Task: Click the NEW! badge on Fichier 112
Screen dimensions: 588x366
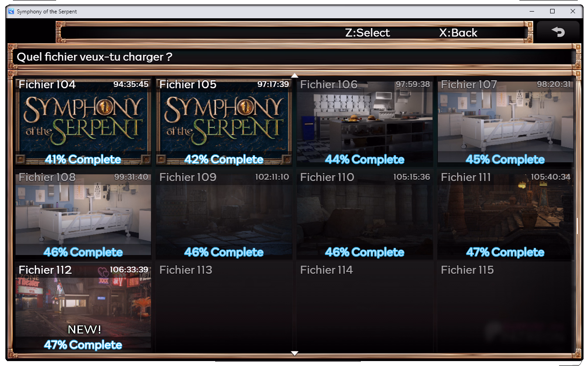Action: 85,330
